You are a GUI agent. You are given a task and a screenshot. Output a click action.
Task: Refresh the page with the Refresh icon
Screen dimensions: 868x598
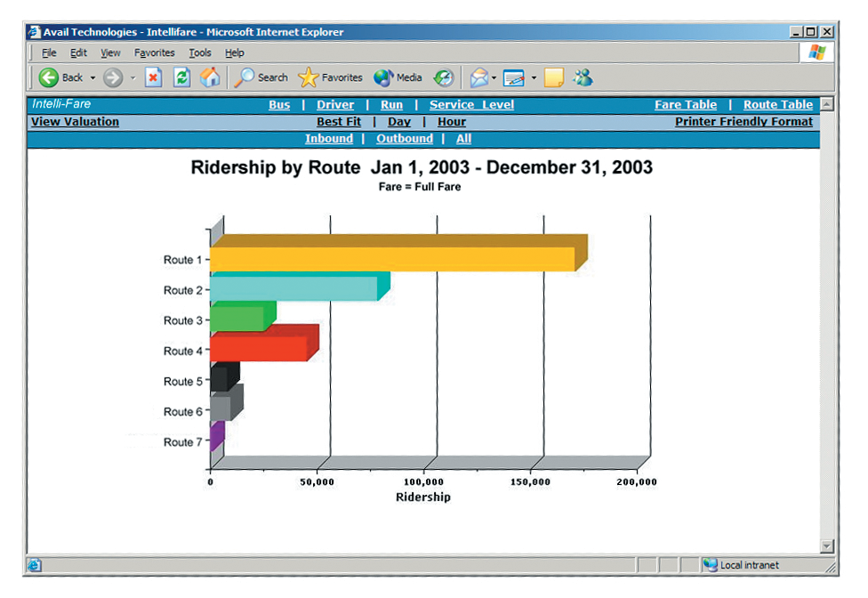point(181,78)
